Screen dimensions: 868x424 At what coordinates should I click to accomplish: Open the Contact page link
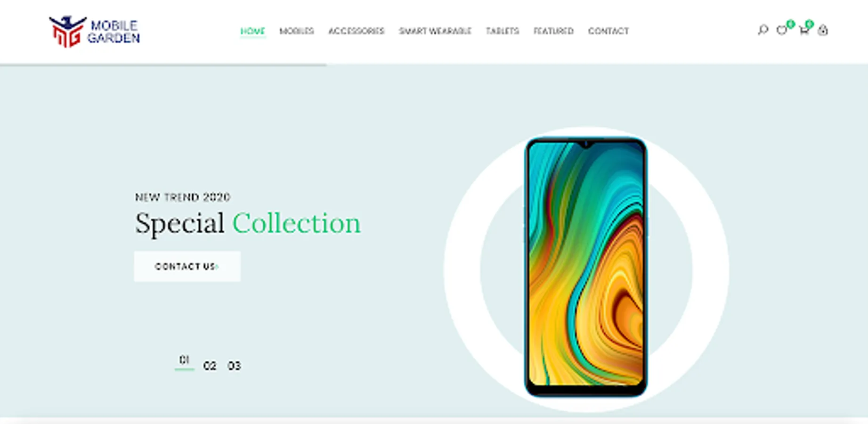(608, 31)
